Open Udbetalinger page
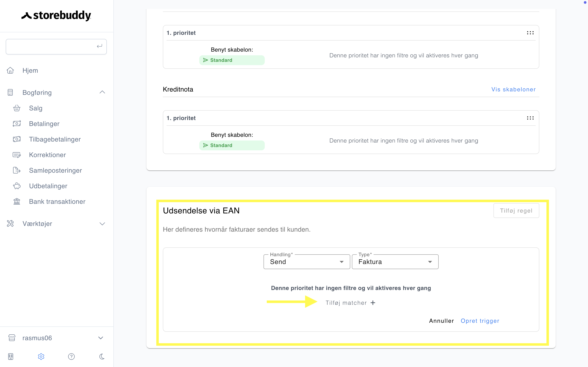Screen dimensions: 588x367 tap(48, 186)
